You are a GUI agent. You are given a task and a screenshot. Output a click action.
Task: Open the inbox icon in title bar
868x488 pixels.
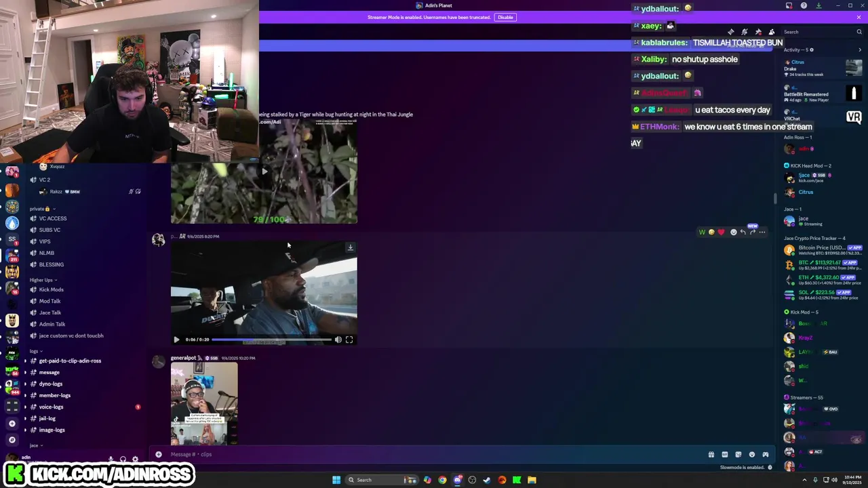pyautogui.click(x=789, y=5)
